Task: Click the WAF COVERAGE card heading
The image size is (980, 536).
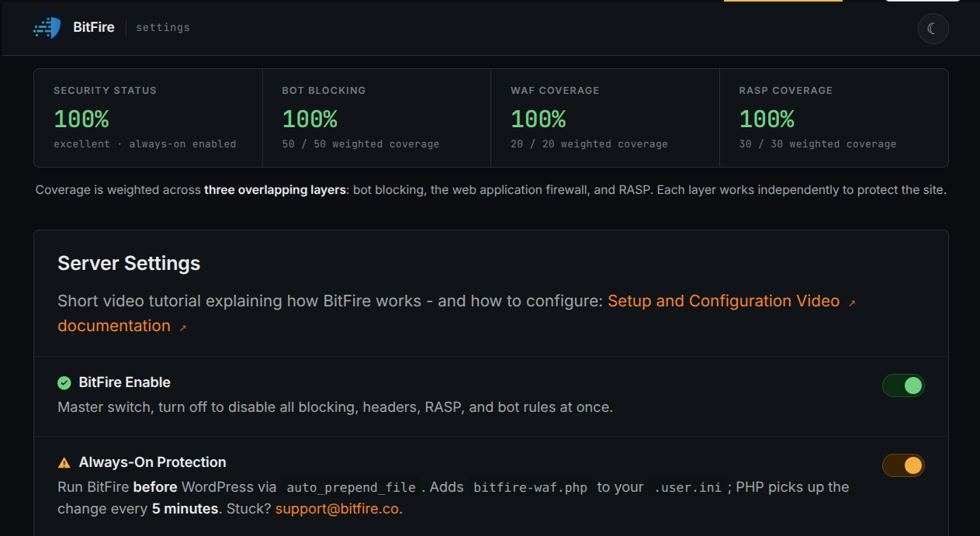Action: 555,91
